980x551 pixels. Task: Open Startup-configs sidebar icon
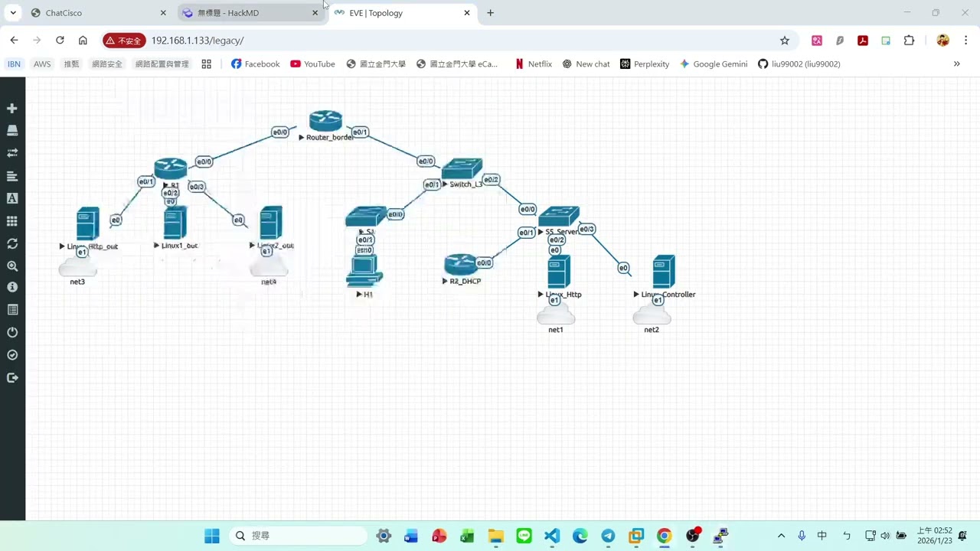[x=12, y=176]
